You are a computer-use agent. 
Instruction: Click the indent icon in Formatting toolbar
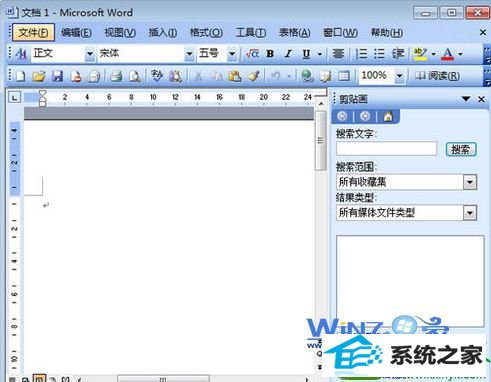pyautogui.click(x=398, y=54)
